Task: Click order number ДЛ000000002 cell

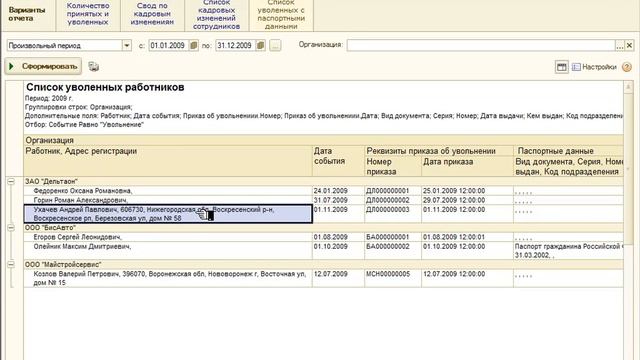Action: 393,200
